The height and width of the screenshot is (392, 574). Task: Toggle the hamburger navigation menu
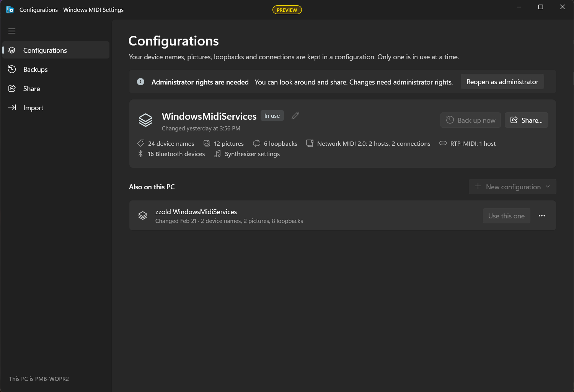point(12,31)
